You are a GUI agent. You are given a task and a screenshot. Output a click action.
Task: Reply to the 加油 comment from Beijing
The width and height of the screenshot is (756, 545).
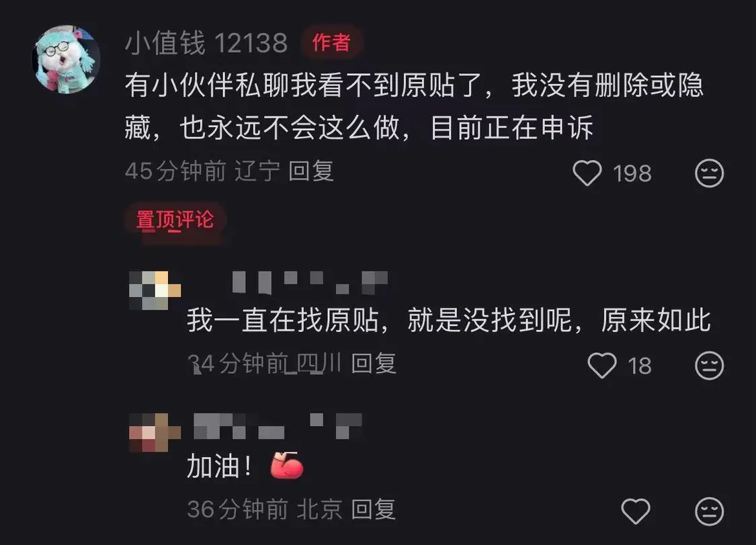(x=374, y=509)
